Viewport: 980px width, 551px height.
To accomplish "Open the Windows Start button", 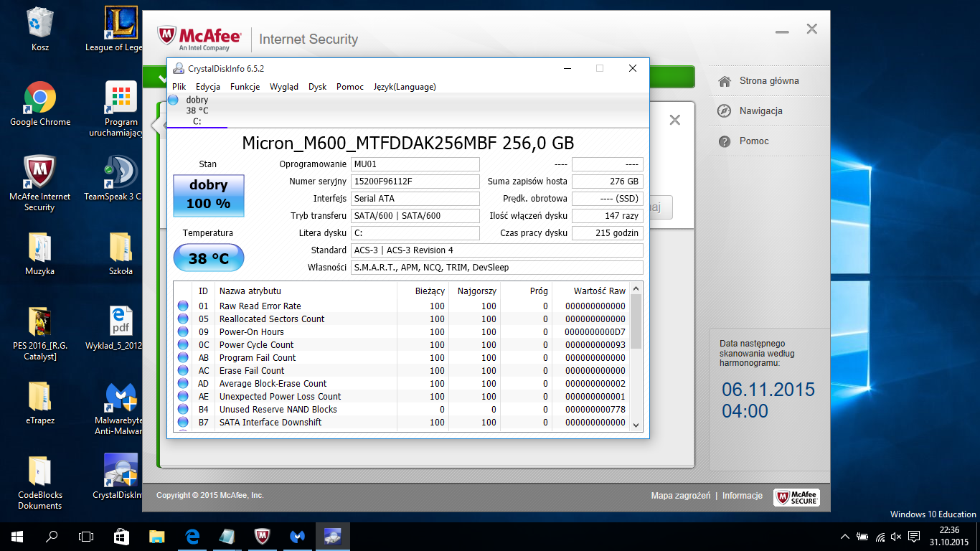I will tap(17, 537).
